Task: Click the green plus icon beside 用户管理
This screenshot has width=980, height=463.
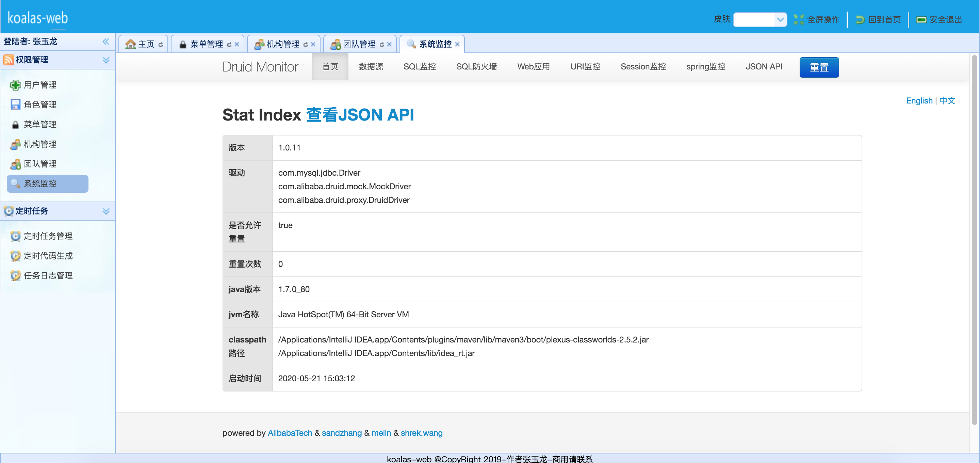Action: tap(15, 85)
